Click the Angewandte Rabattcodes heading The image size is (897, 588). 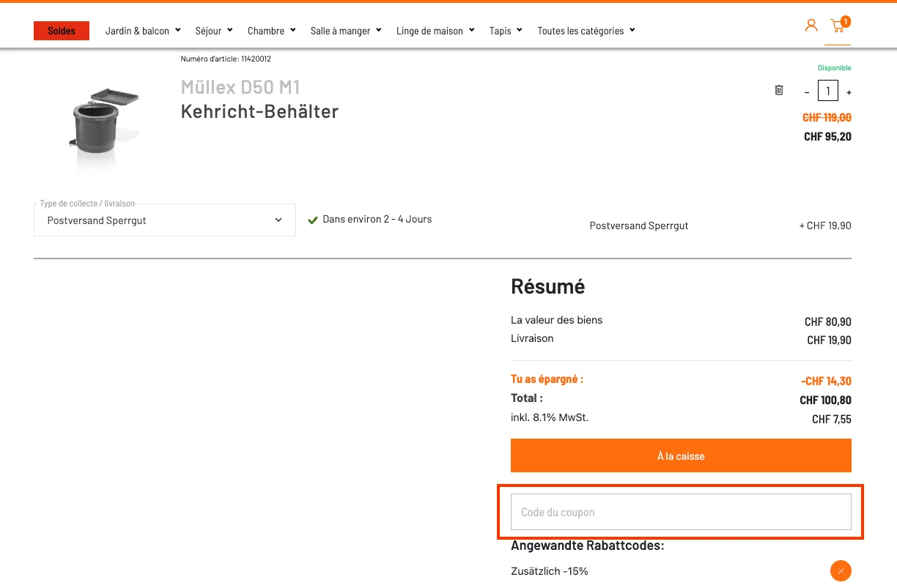(587, 546)
